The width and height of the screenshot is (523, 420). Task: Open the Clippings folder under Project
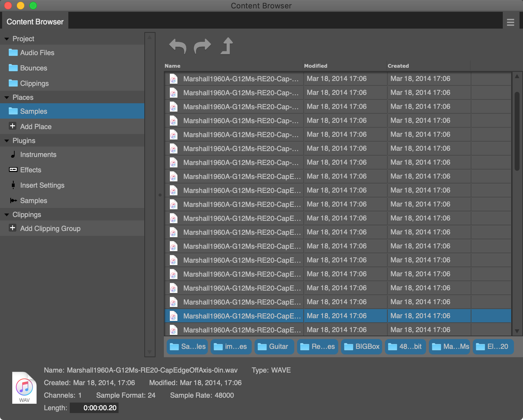[x=35, y=83]
